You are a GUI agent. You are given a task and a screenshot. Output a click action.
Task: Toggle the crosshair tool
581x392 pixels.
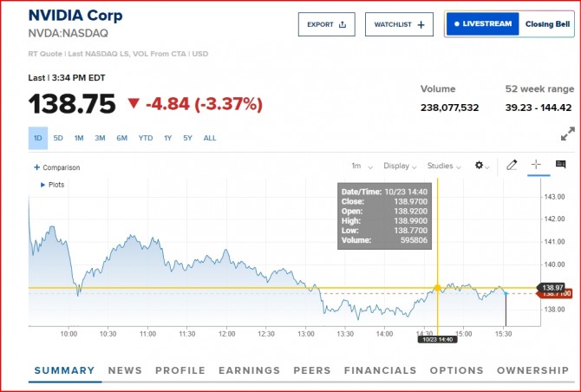click(x=536, y=165)
